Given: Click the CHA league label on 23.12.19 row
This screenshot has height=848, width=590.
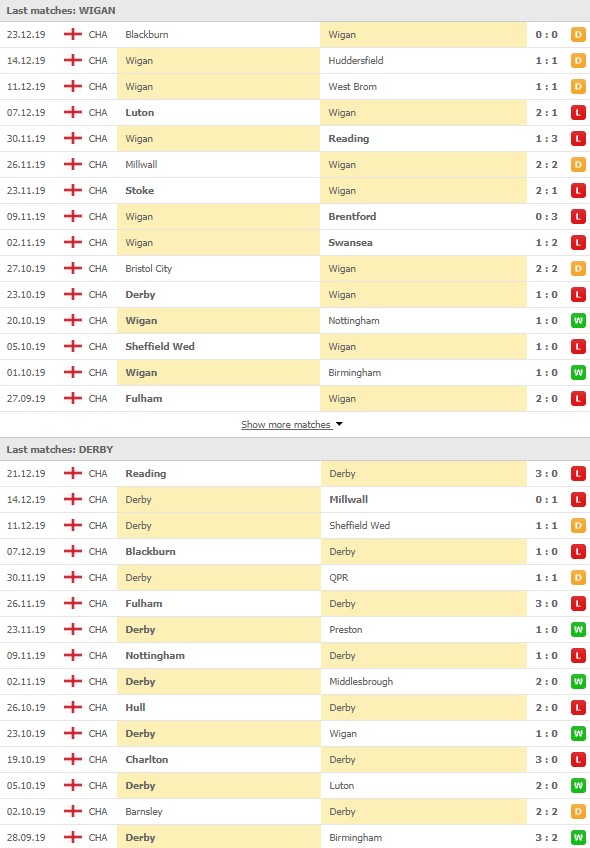Looking at the screenshot, I should [x=98, y=35].
